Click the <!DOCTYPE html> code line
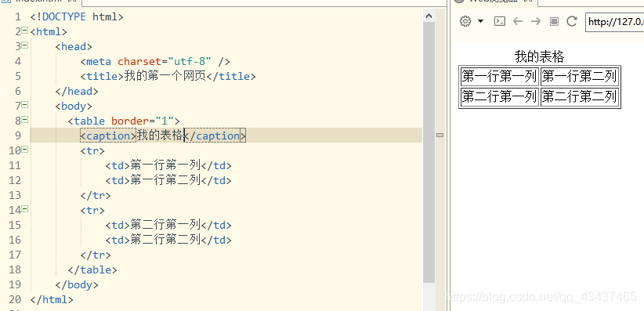 click(x=77, y=17)
